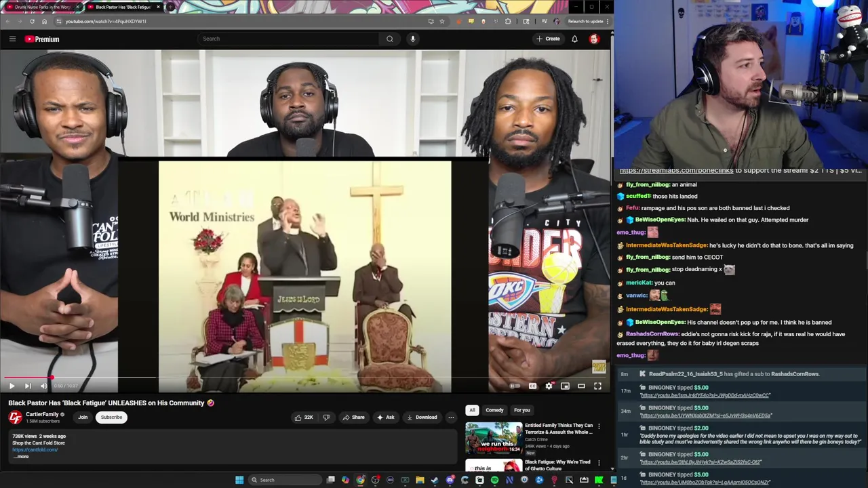Go back in browser history
This screenshot has height=488, width=868.
(x=7, y=21)
